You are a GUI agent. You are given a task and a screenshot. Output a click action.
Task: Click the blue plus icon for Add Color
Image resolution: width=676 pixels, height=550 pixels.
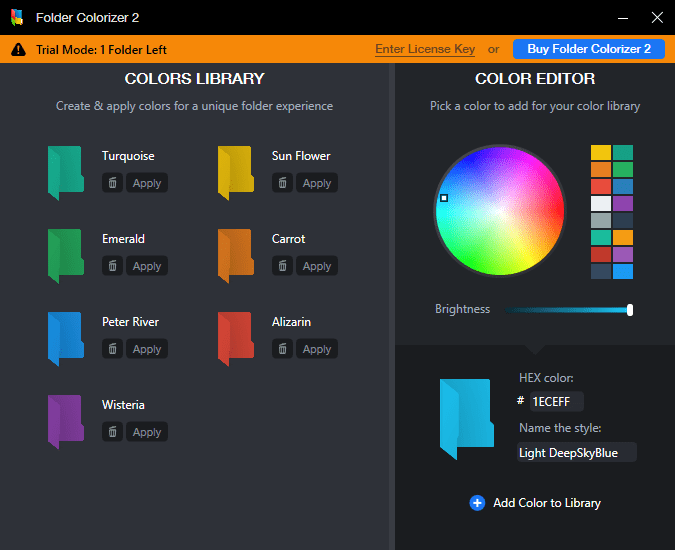(477, 503)
